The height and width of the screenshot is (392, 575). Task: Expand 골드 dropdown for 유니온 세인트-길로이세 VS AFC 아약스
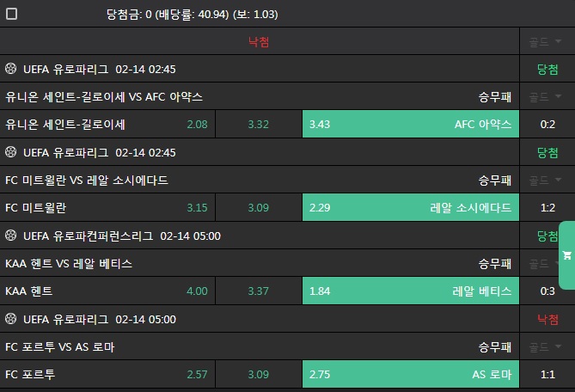(x=547, y=97)
